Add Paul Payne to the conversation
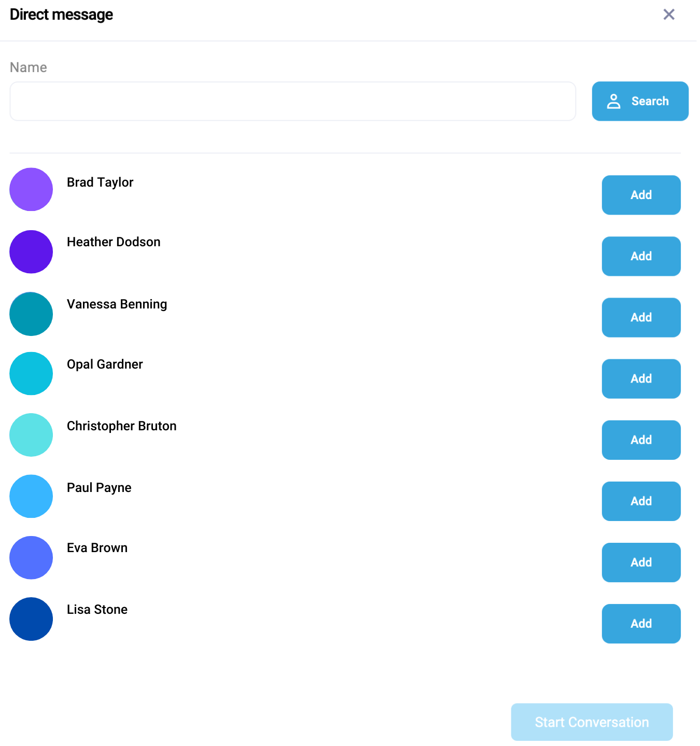 [641, 501]
